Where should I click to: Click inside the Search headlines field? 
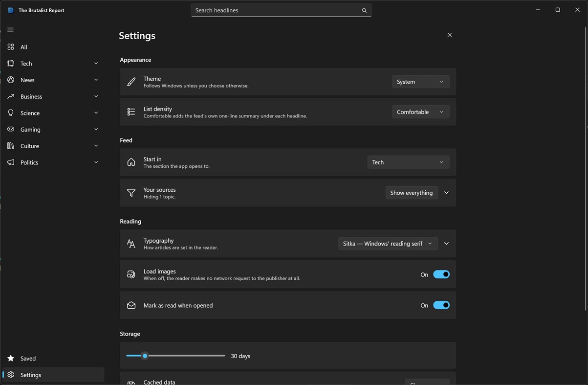[x=282, y=10]
